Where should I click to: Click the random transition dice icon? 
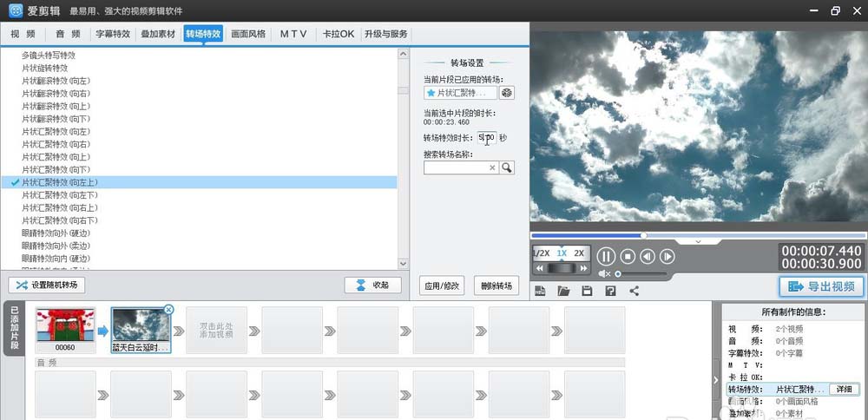coord(507,93)
